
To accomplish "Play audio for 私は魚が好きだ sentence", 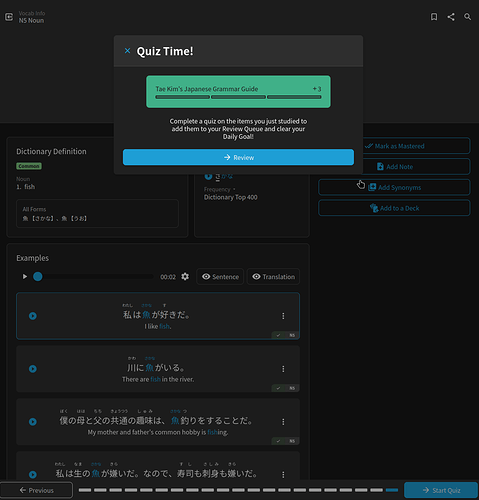I will (33, 316).
